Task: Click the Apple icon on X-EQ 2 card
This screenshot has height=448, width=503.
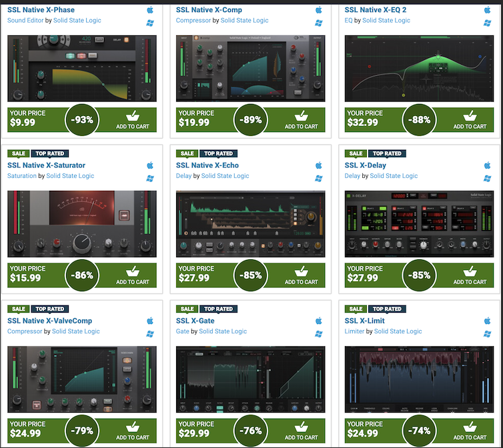Action: click(487, 10)
